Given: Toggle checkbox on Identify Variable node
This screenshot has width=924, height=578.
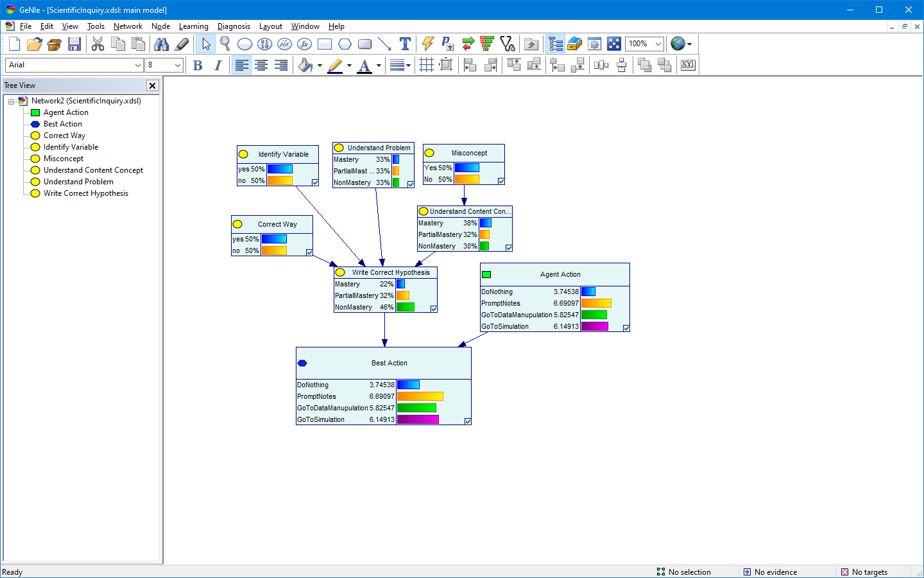Looking at the screenshot, I should [315, 182].
